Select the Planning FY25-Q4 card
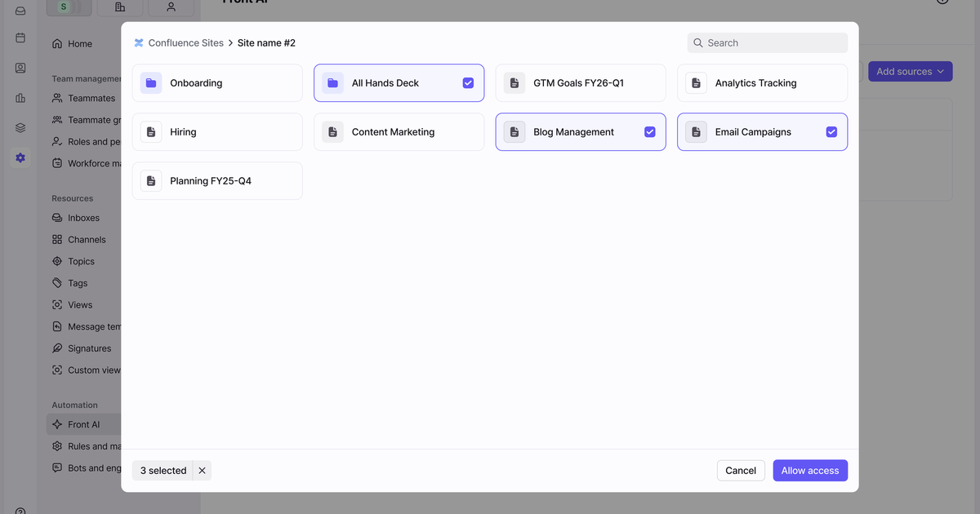Viewport: 980px width, 514px height. click(217, 181)
